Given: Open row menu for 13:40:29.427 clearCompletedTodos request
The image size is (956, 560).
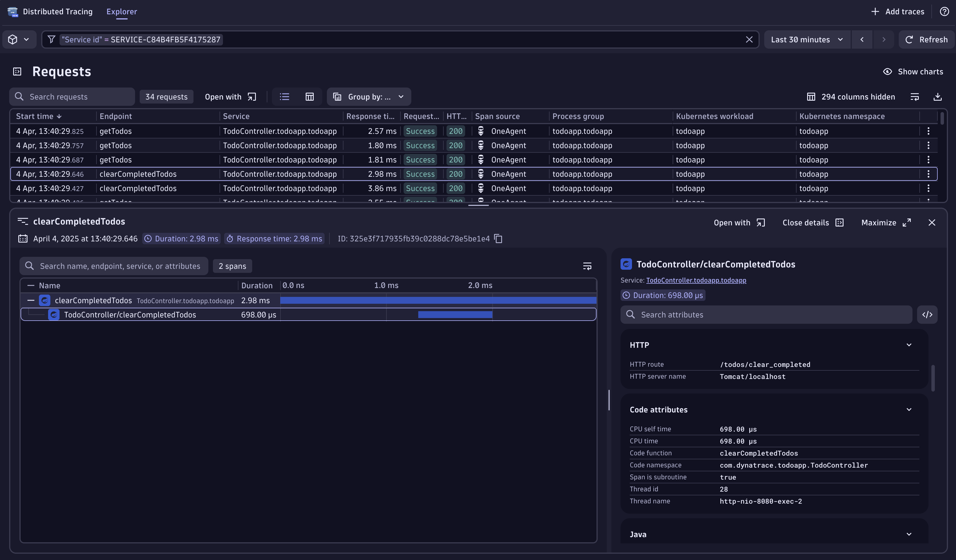Looking at the screenshot, I should pyautogui.click(x=928, y=188).
